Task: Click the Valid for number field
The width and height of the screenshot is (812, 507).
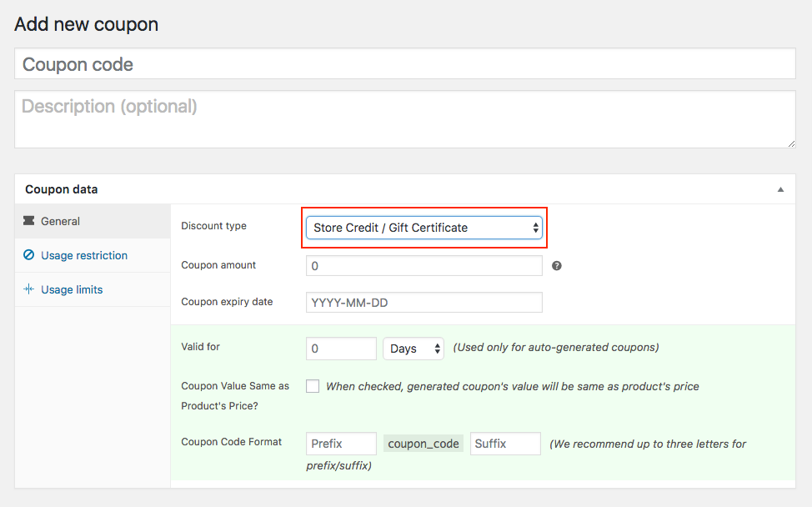Action: [x=341, y=349]
